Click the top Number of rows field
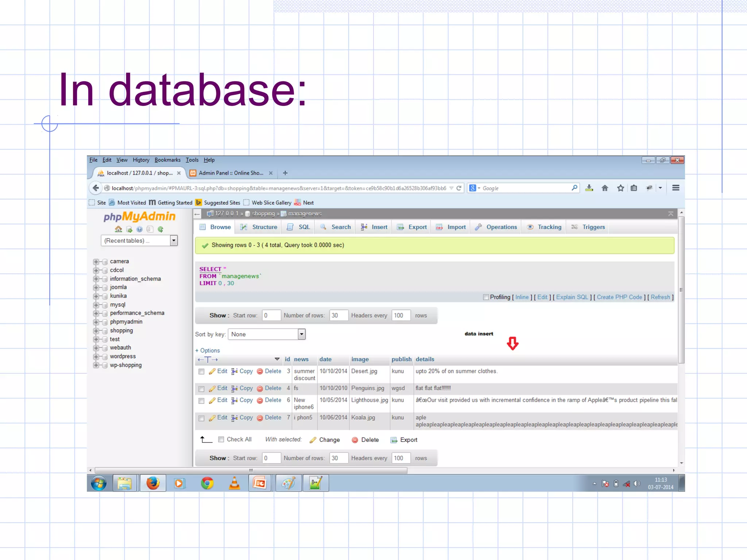This screenshot has height=560, width=747. [x=339, y=315]
